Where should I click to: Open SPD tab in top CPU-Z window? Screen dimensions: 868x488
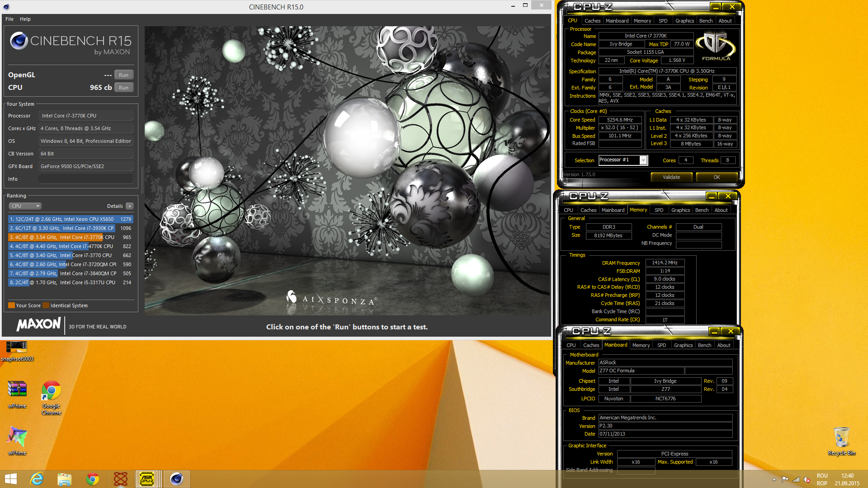pos(663,21)
